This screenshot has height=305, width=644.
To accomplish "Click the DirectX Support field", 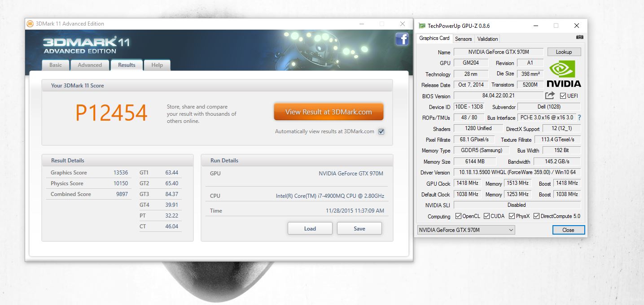I will point(562,128).
